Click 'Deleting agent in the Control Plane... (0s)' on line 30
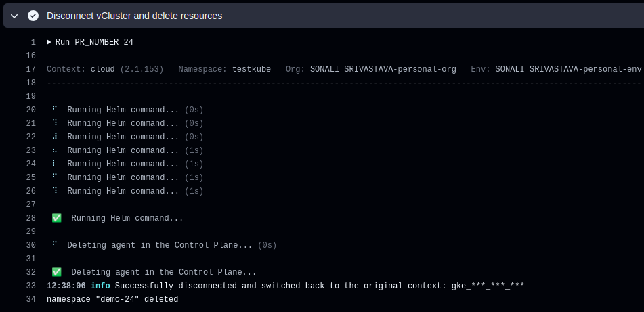This screenshot has height=312, width=644. coord(172,245)
